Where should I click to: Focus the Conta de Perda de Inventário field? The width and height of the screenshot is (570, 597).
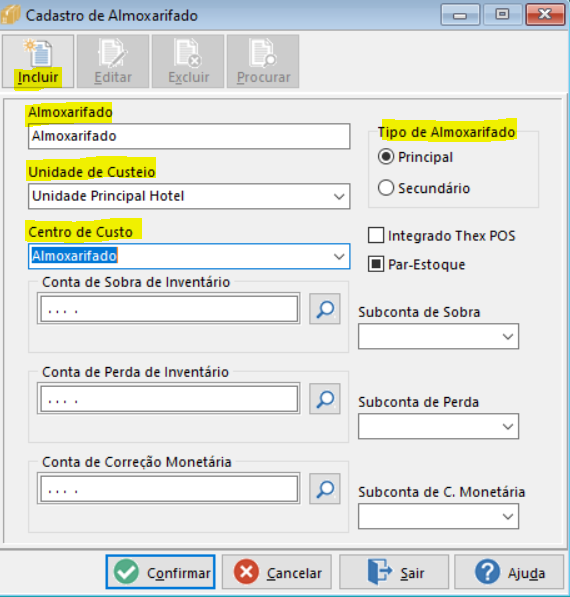(169, 399)
